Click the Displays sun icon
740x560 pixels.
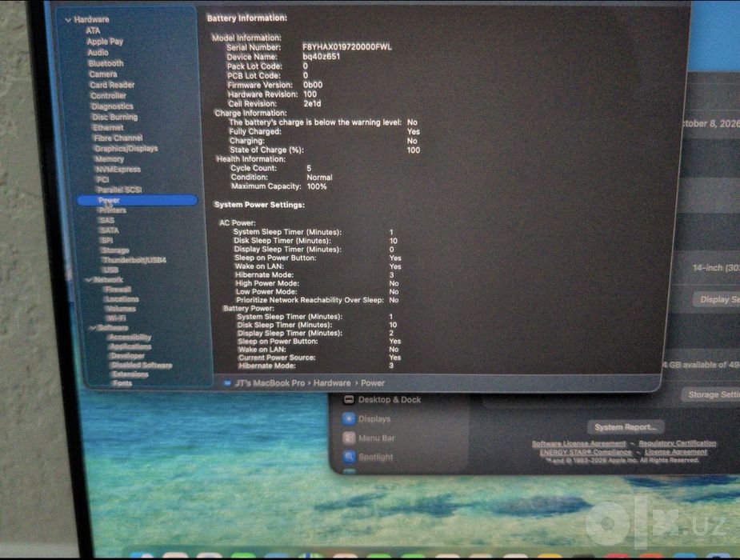click(349, 418)
